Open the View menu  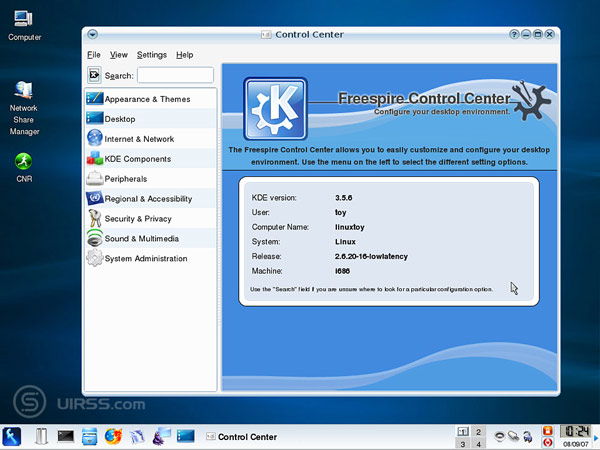click(119, 55)
